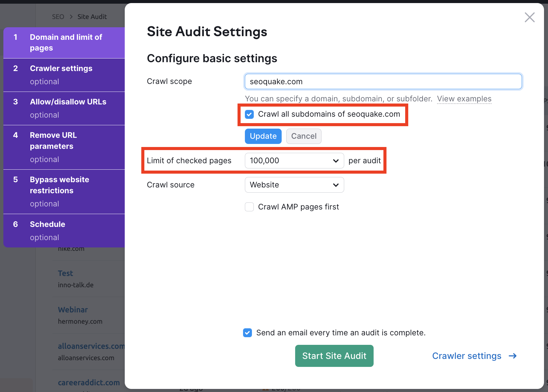Screen dimensions: 548x392
Task: Uncheck Crawl all subdomains of seoquake.com
Action: click(x=249, y=115)
